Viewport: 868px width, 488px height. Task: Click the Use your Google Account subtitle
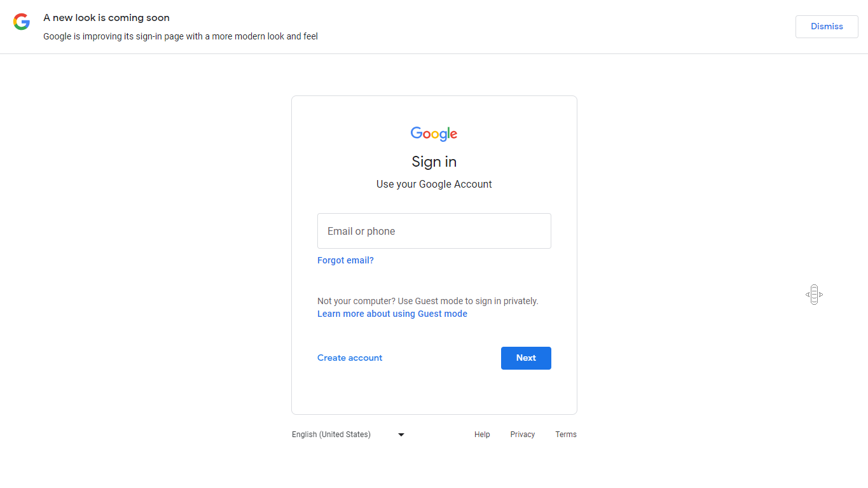[434, 184]
